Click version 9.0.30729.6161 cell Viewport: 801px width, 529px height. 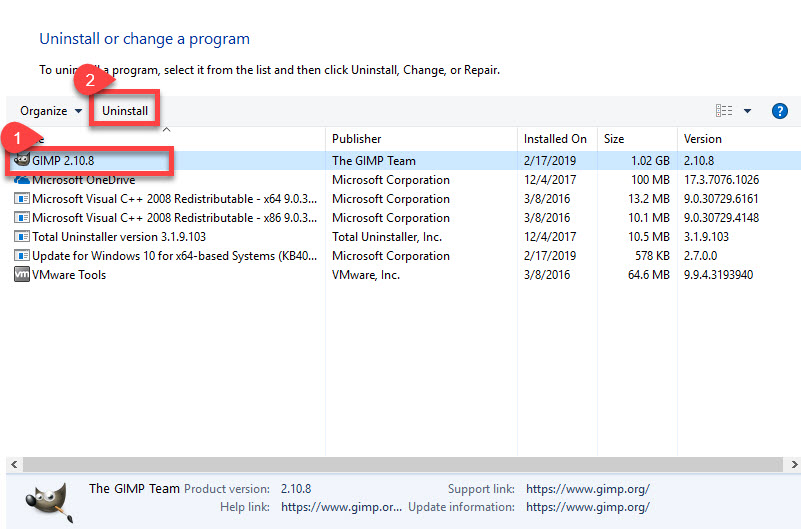[721, 199]
